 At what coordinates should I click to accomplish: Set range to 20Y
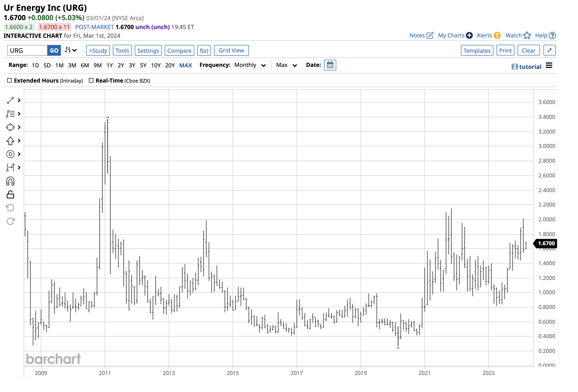point(170,65)
